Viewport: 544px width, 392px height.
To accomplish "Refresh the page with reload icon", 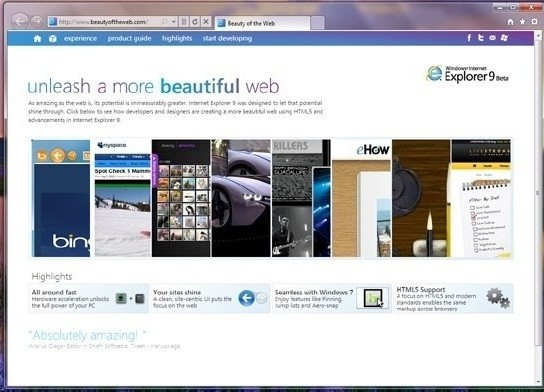I will coord(195,22).
